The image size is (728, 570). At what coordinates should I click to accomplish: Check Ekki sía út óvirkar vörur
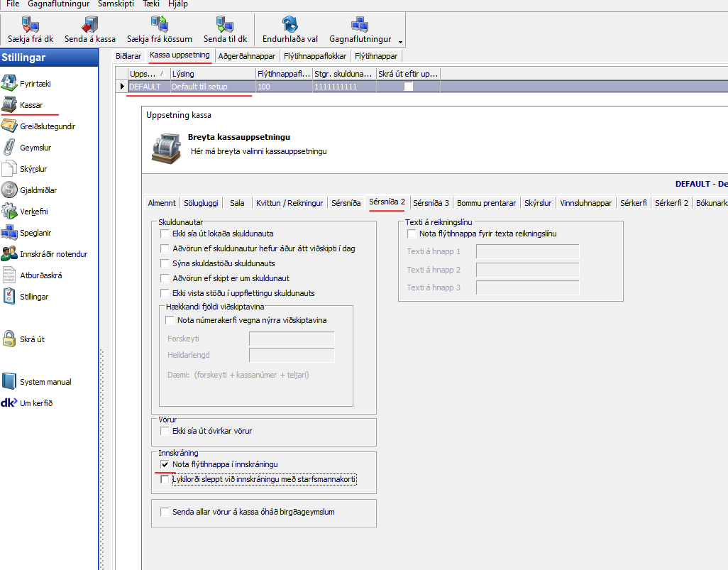(165, 431)
